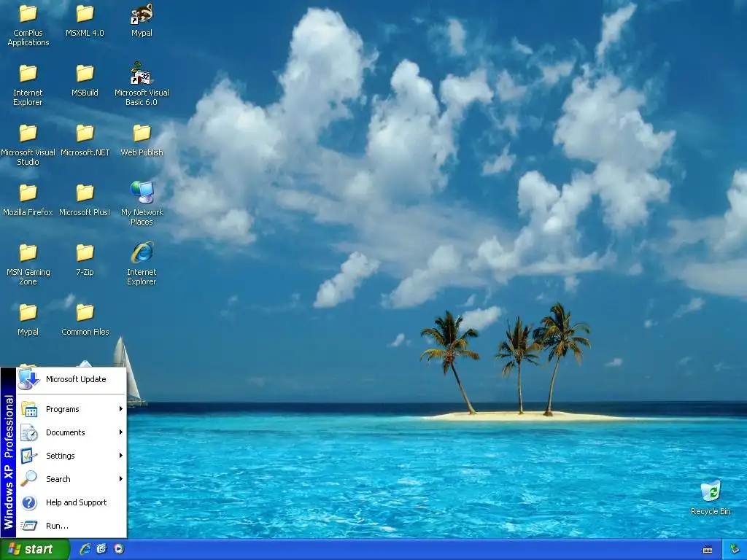Launch Windows Media Player from Quick Launch
Image resolution: width=747 pixels, height=560 pixels.
click(119, 549)
